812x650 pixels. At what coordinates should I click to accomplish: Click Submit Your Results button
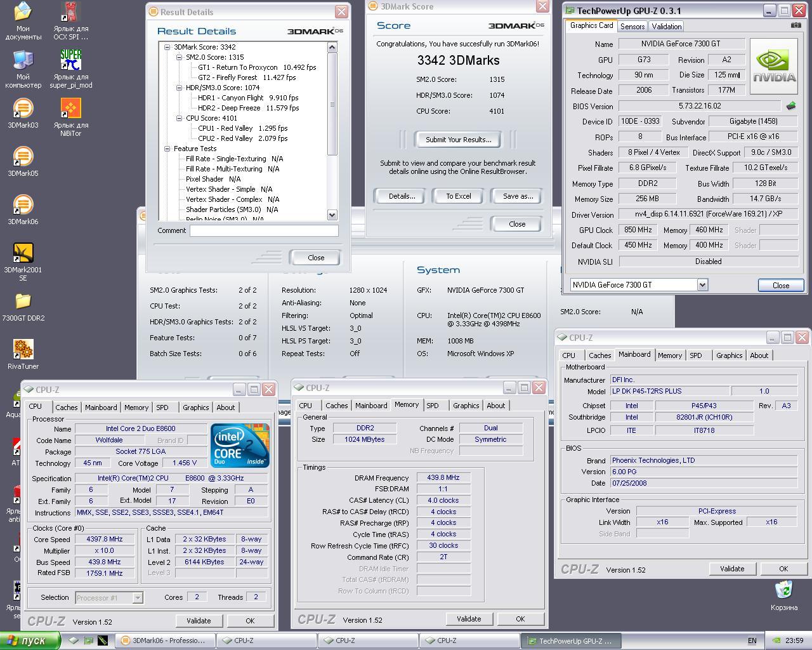pyautogui.click(x=458, y=140)
